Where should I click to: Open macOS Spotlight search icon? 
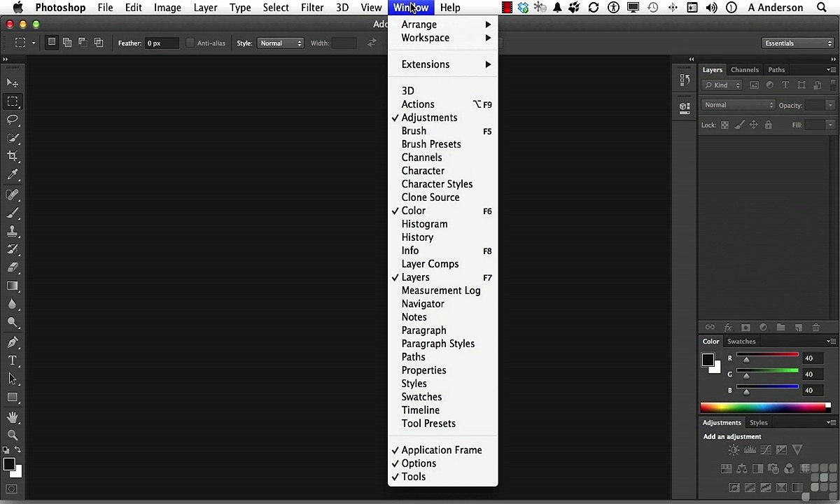822,8
